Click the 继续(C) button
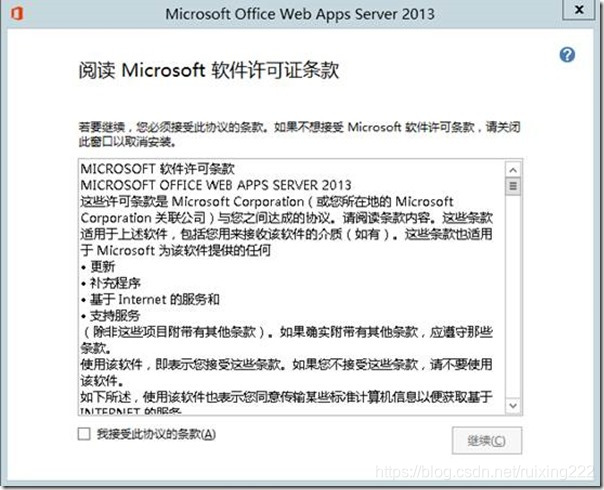Image resolution: width=604 pixels, height=490 pixels. click(487, 440)
